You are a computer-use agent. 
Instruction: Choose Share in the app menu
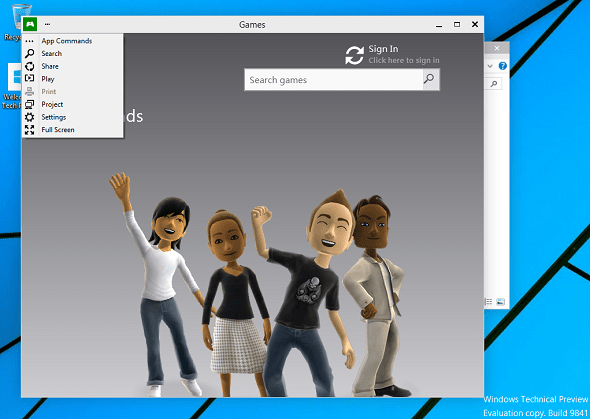pyautogui.click(x=73, y=66)
